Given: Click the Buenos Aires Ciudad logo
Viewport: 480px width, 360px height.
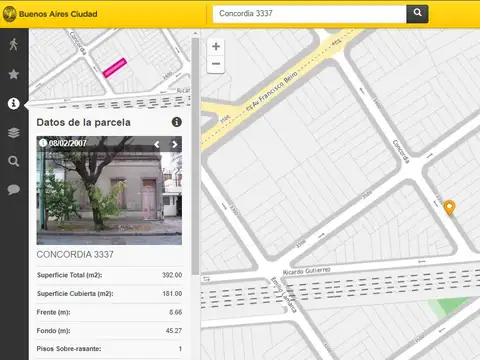Looking at the screenshot, I should pos(50,14).
